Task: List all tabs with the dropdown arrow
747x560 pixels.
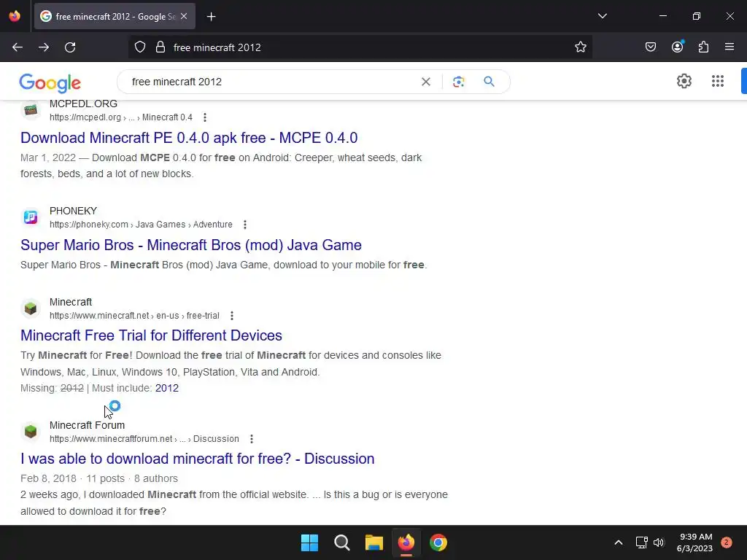Action: click(602, 16)
